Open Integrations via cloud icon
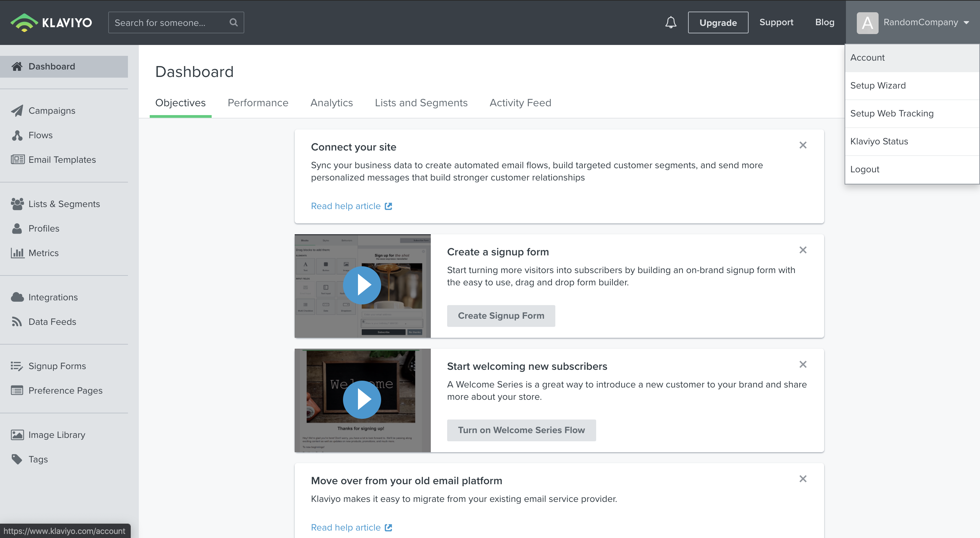The height and width of the screenshot is (538, 980). click(x=17, y=297)
